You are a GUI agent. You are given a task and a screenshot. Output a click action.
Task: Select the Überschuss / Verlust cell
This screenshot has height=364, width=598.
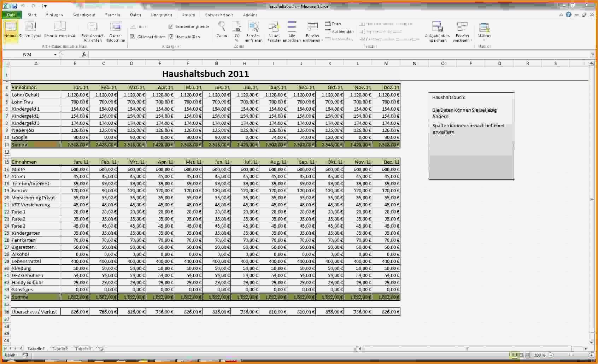[x=36, y=312]
